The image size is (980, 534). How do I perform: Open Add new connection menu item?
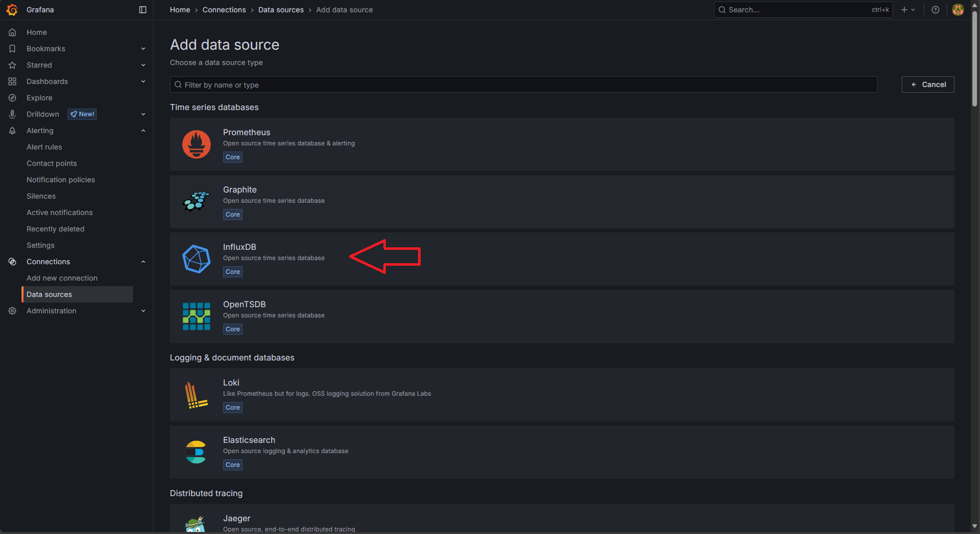(x=62, y=278)
